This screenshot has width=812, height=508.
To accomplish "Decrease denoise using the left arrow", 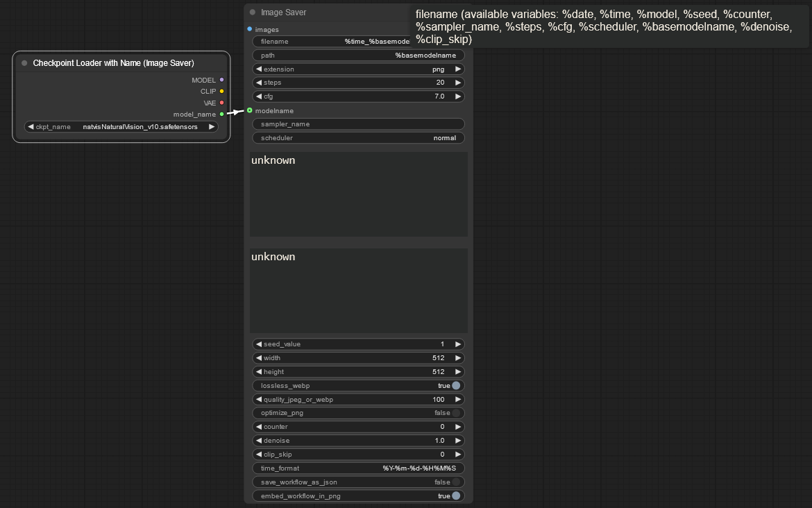I will [x=259, y=441].
